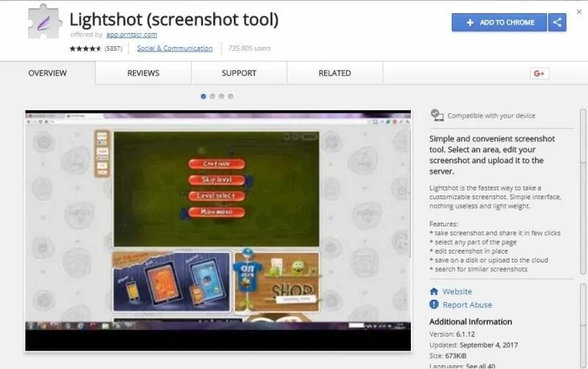Viewport: 588px width, 369px height.
Task: Click the star rating display
Action: point(85,49)
